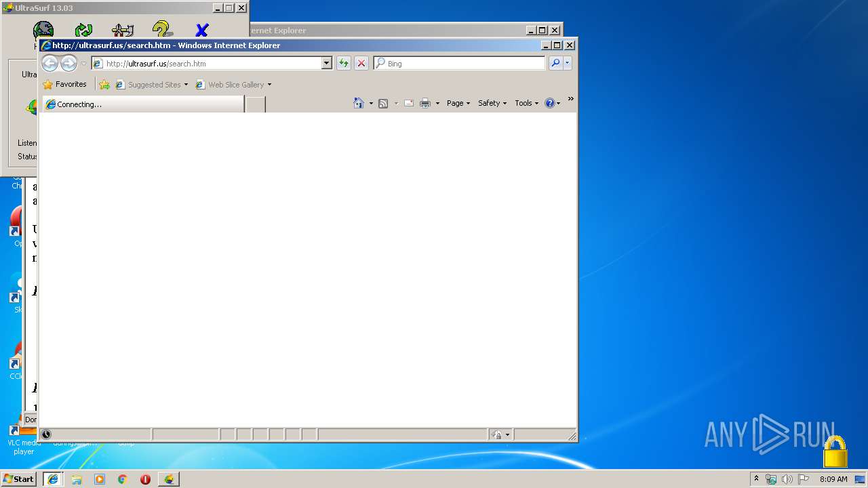Screen dimensions: 868x488
Task: Open Windows Media Player taskbar icon
Action: click(x=100, y=479)
